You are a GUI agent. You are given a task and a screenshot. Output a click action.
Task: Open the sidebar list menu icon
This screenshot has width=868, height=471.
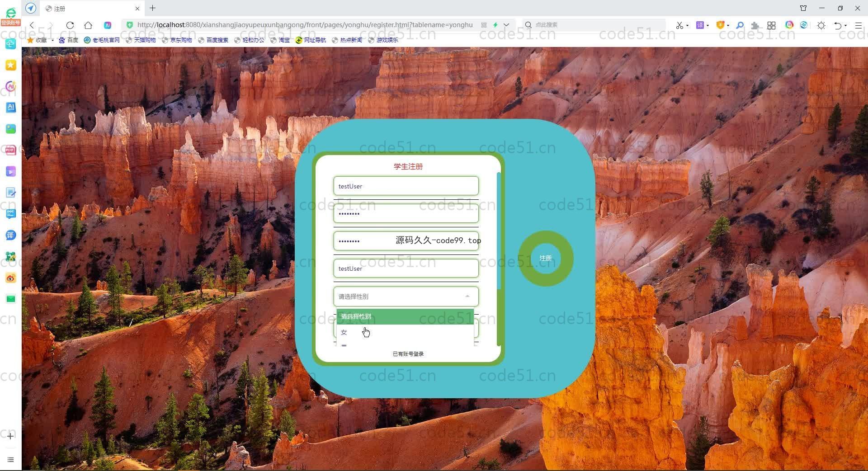[10, 460]
